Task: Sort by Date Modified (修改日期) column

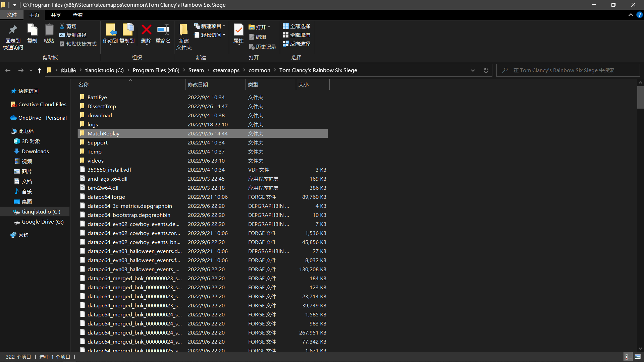Action: [x=215, y=85]
